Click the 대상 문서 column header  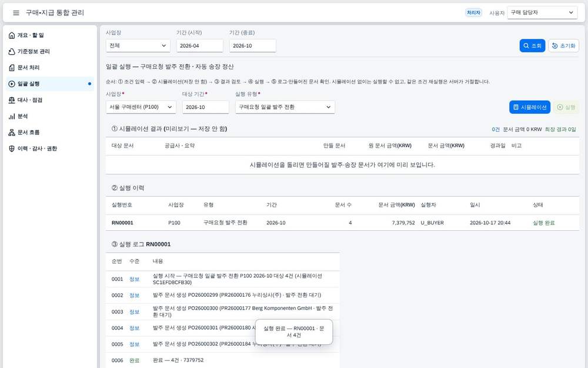[122, 145]
